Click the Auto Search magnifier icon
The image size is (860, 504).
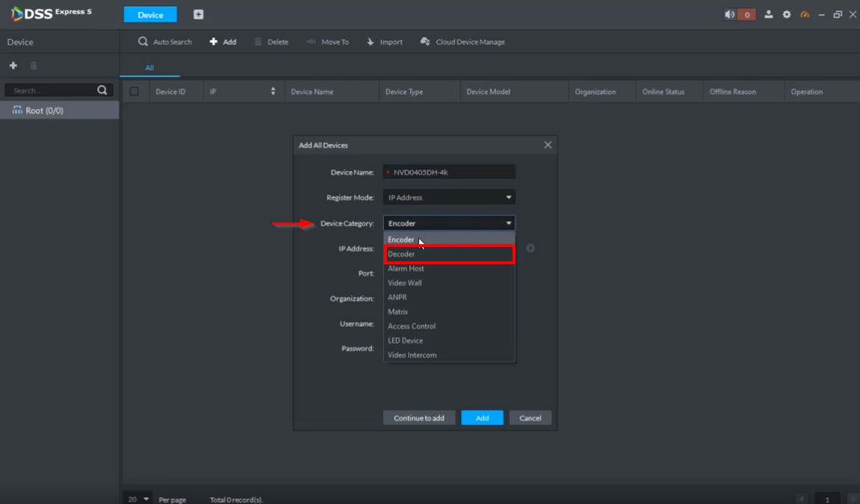click(143, 42)
